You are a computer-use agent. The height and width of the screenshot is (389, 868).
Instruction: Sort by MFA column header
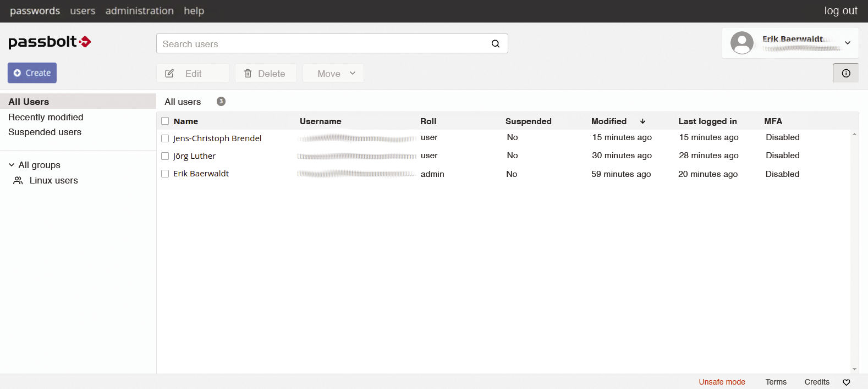pyautogui.click(x=773, y=121)
